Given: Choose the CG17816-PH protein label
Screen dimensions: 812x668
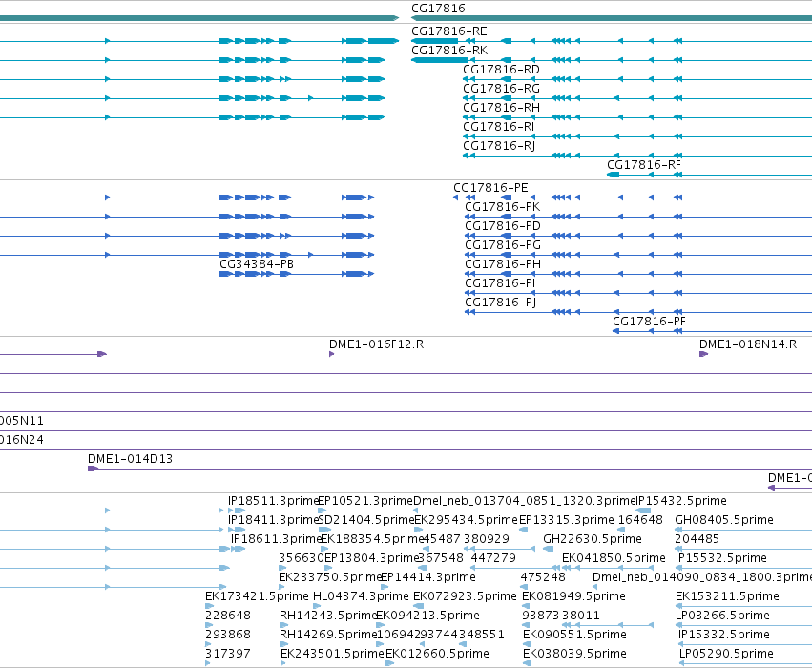Looking at the screenshot, I should pos(502,264).
